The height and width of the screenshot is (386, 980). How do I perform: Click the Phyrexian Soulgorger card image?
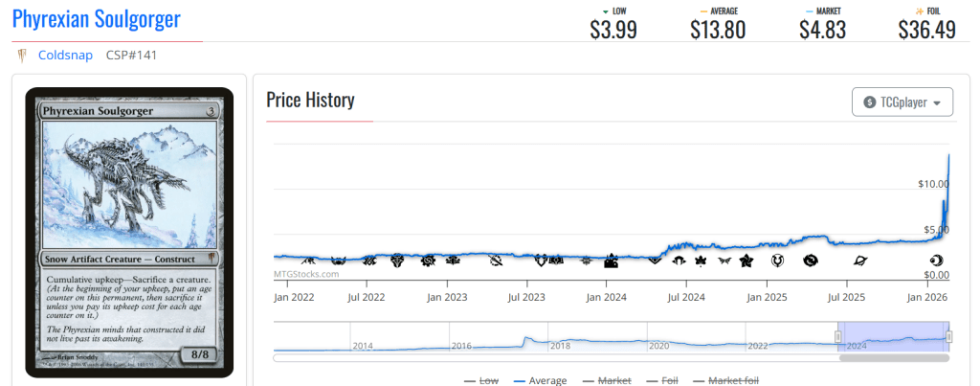pos(128,232)
